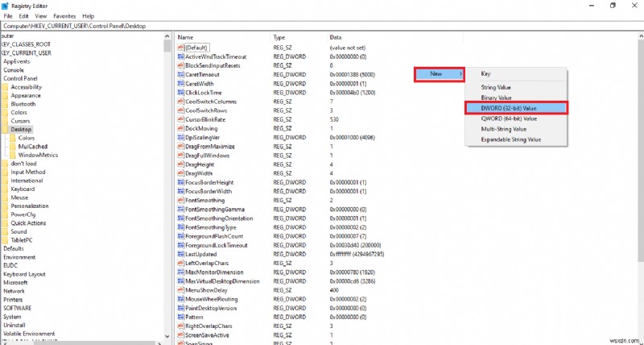
Task: Select the Pattern value icon
Action: [x=180, y=317]
